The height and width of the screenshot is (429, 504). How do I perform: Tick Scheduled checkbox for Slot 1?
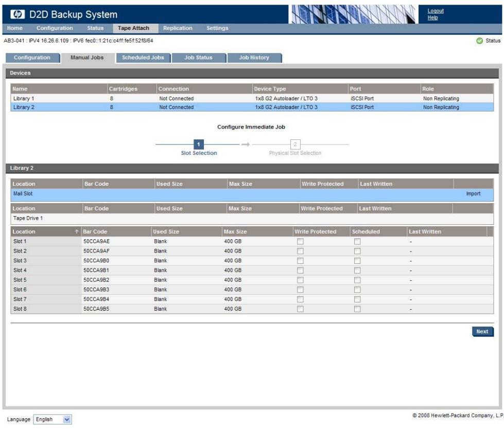pos(357,241)
